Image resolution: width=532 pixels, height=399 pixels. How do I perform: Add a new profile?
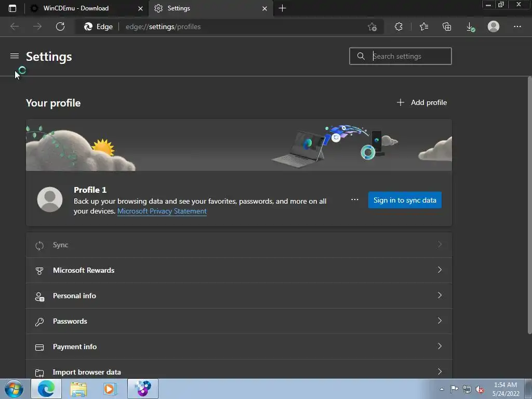pyautogui.click(x=422, y=102)
